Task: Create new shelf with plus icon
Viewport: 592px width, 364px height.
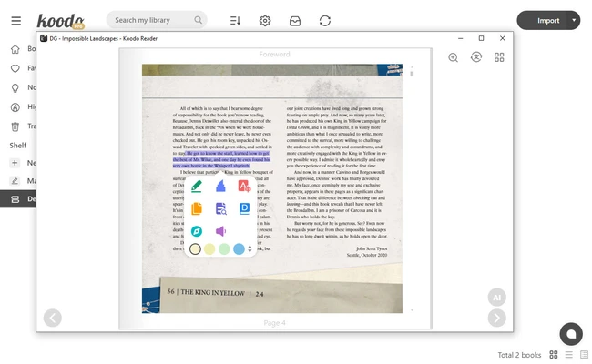Action: (15, 163)
